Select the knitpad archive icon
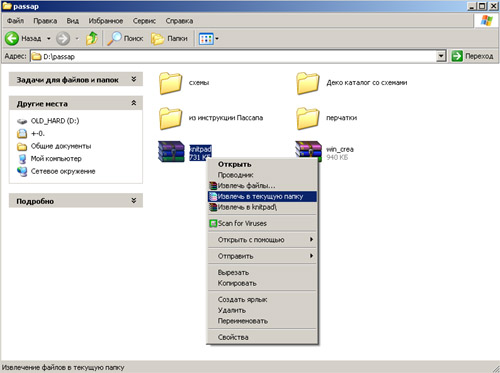Image resolution: width=500 pixels, height=373 pixels. pyautogui.click(x=171, y=152)
